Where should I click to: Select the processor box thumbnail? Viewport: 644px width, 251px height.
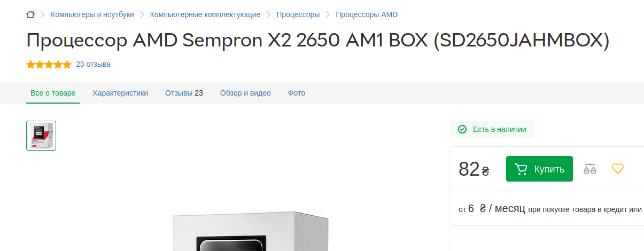(41, 136)
